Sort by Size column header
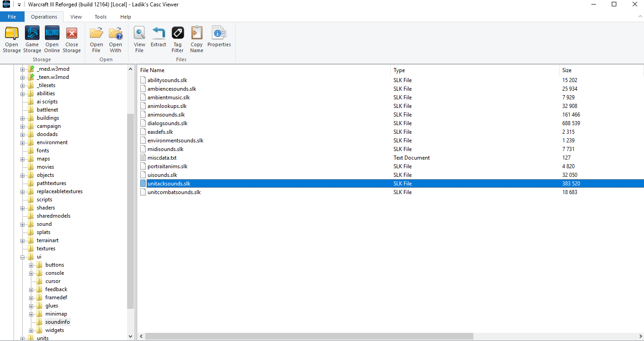Screen dimensions: 644x341 pos(601,70)
